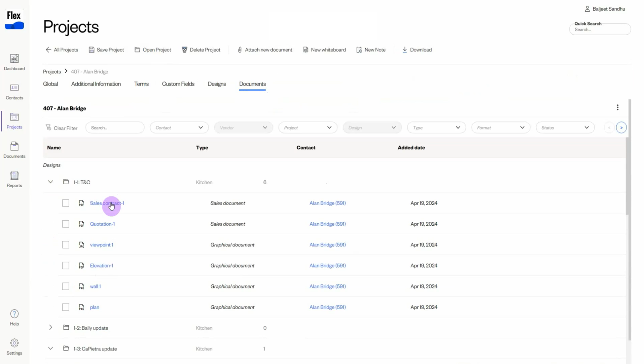Click the New whiteboard button
This screenshot has width=644, height=364.
[324, 50]
